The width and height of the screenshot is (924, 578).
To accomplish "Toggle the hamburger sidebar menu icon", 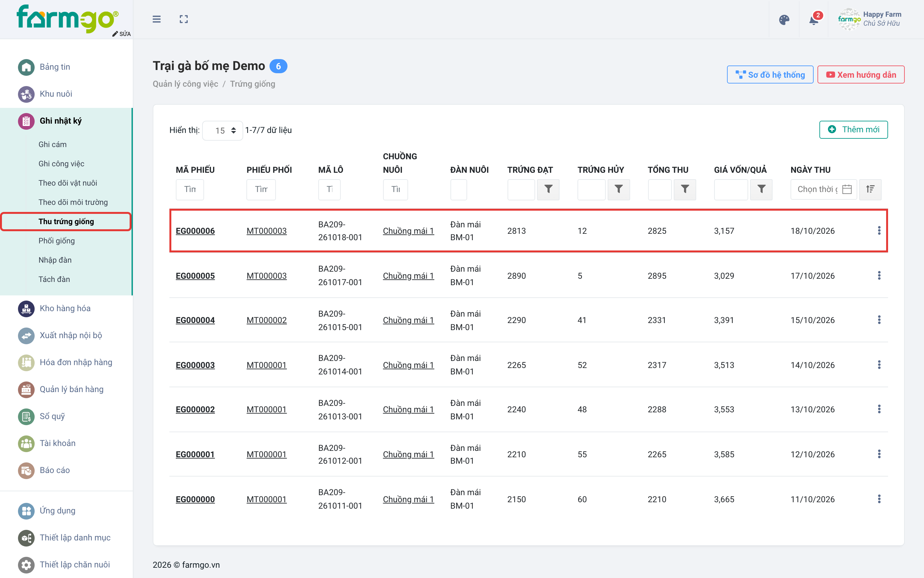I will (157, 19).
